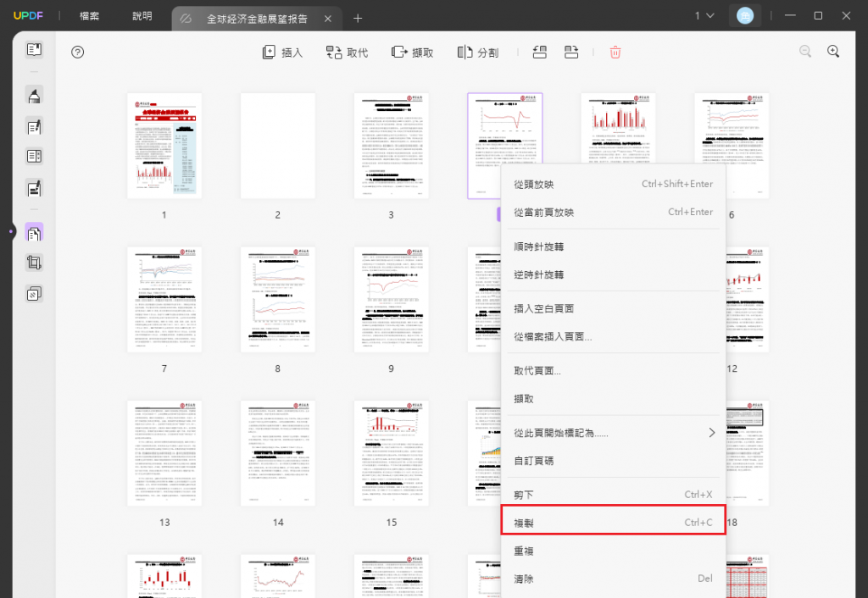868x598 pixels.
Task: Delete selected page with red trash icon
Action: (x=615, y=53)
